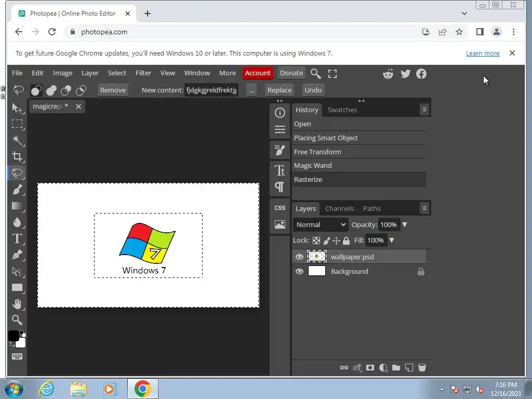Image resolution: width=532 pixels, height=399 pixels.
Task: Select the Rectangle shape tool
Action: tap(17, 288)
